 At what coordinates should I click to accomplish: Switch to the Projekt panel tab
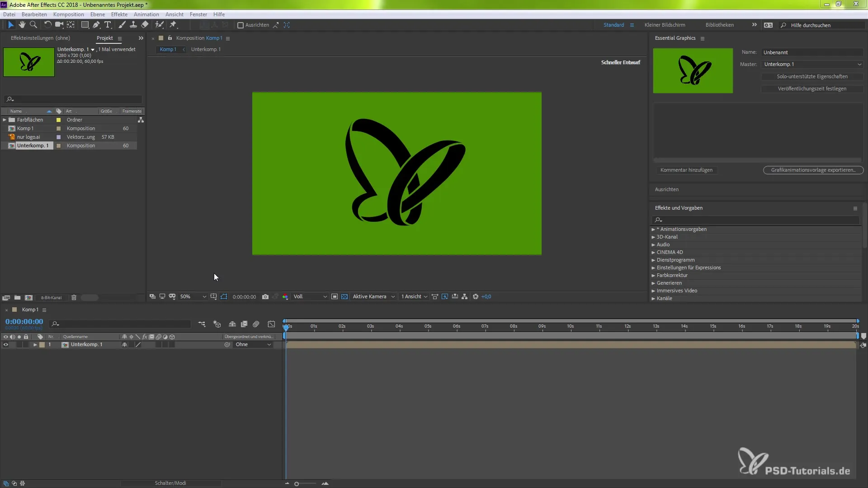[x=104, y=38]
